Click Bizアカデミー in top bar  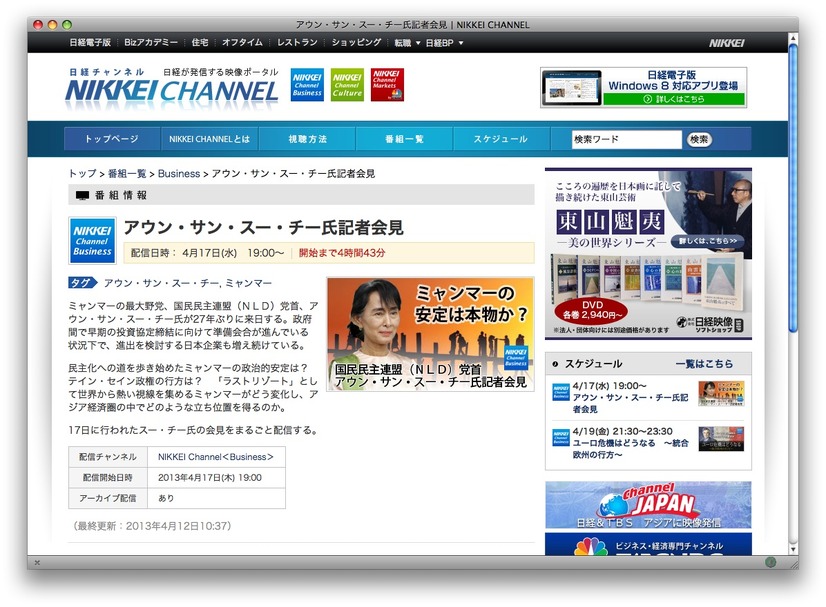coord(151,43)
